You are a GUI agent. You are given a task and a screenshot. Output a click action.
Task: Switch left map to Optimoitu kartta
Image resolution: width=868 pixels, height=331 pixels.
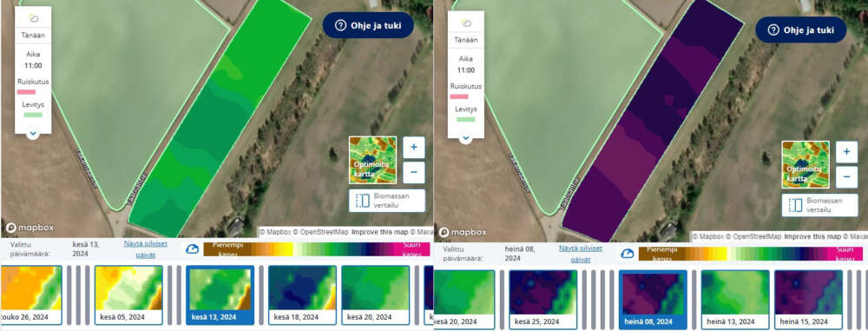click(x=372, y=160)
